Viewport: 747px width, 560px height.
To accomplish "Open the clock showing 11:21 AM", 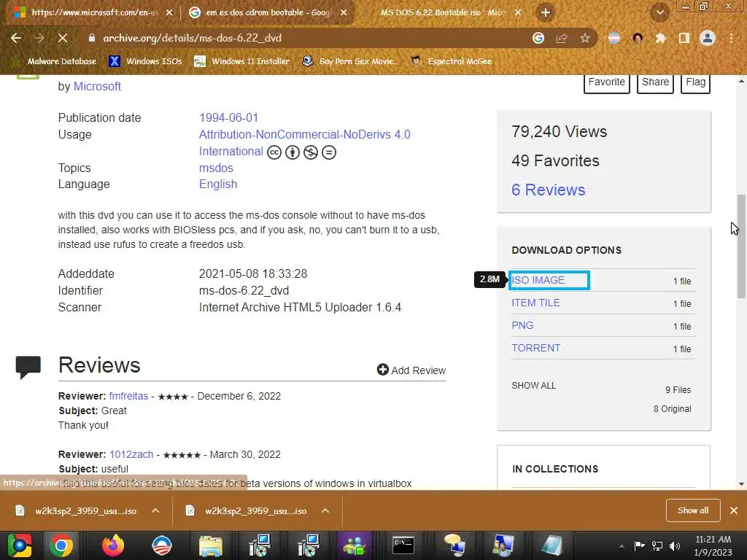I will point(713,545).
